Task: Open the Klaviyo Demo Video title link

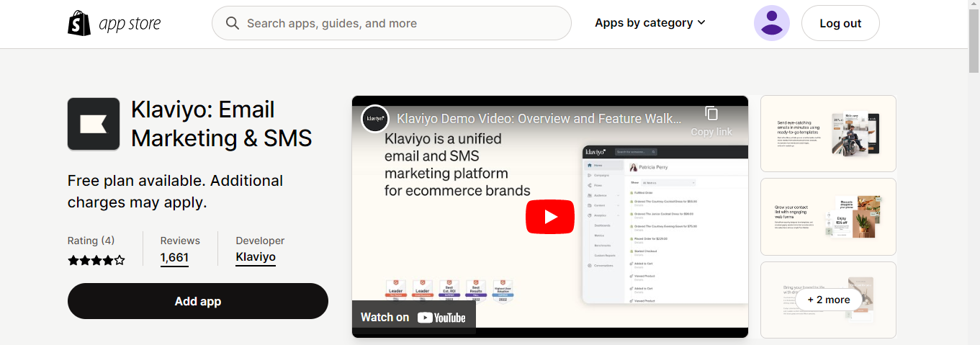Action: (x=539, y=119)
